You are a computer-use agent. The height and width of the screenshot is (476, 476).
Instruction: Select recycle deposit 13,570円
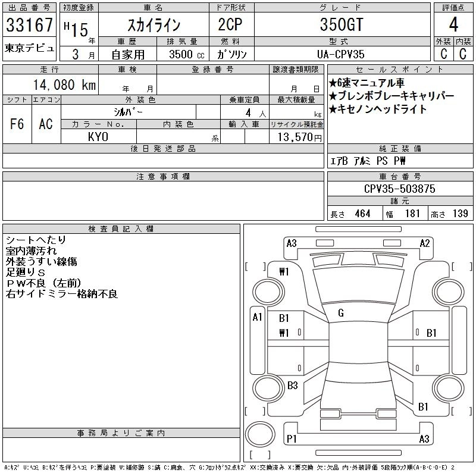[299, 137]
